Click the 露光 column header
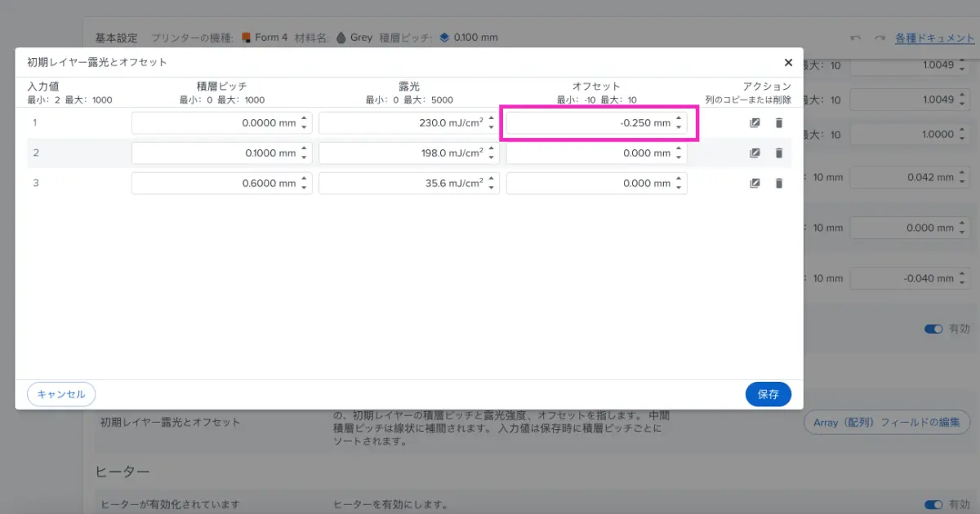 [x=409, y=86]
